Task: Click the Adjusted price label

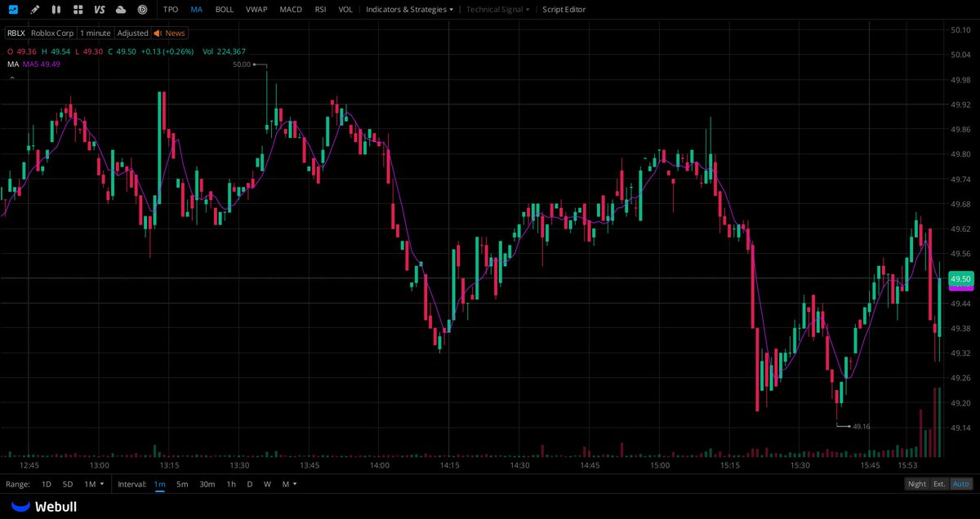Action: click(132, 33)
